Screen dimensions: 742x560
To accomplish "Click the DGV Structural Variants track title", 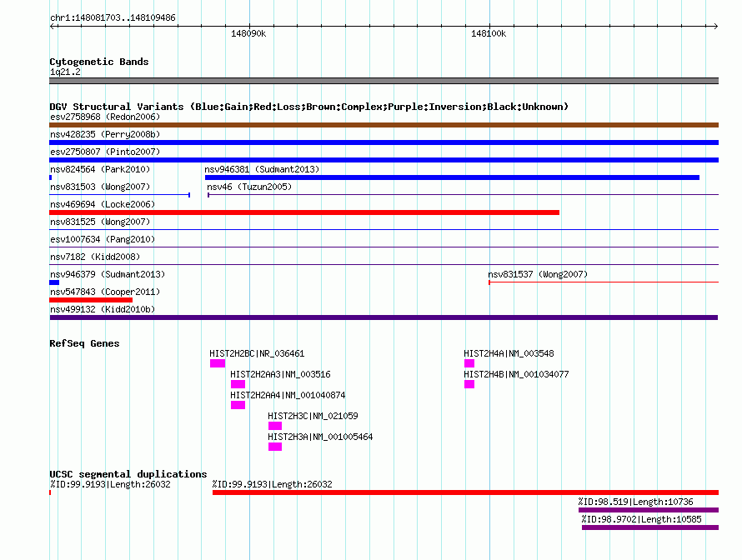I will [x=309, y=107].
